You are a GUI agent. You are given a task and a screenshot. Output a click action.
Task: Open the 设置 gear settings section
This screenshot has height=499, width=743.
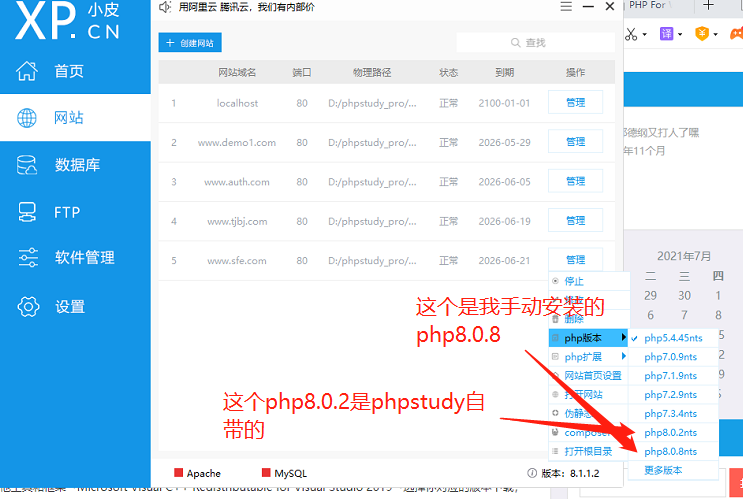51,307
